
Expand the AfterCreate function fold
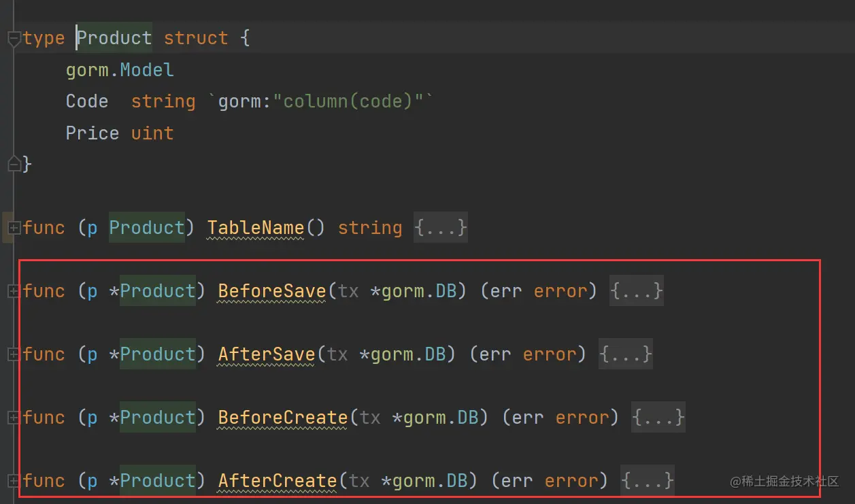(13, 481)
